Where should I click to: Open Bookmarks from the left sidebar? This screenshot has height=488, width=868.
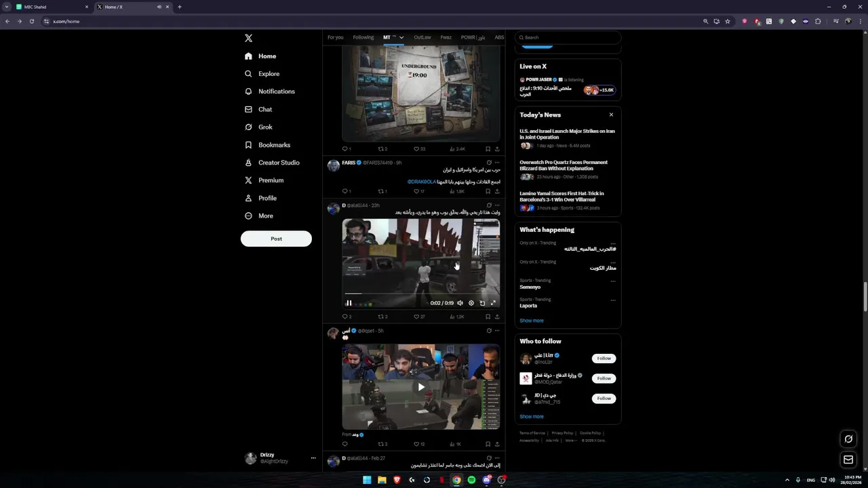coord(267,145)
